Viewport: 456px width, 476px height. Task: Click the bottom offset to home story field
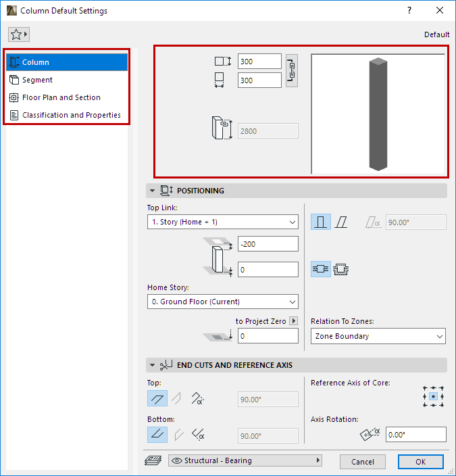coord(268,270)
